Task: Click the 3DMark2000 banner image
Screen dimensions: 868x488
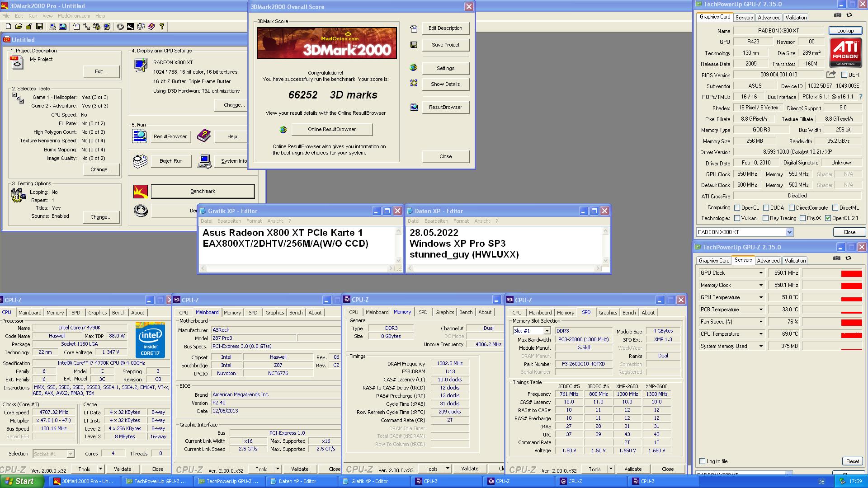Action: click(x=327, y=43)
